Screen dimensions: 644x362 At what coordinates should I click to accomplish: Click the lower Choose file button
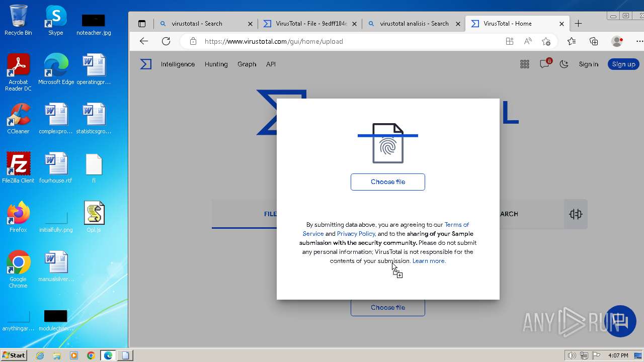pos(388,308)
